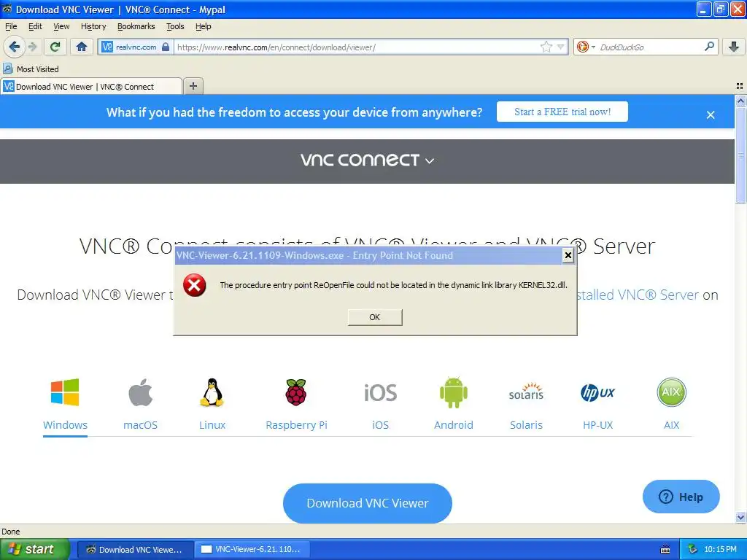This screenshot has height=560, width=747.
Task: Click the page scrollbar down arrow
Action: tap(740, 517)
